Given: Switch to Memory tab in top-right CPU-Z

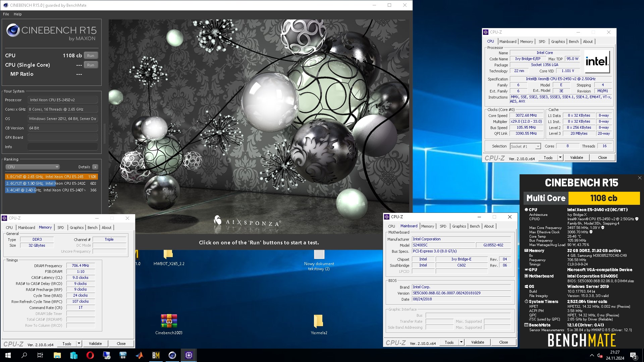Looking at the screenshot, I should (x=527, y=42).
